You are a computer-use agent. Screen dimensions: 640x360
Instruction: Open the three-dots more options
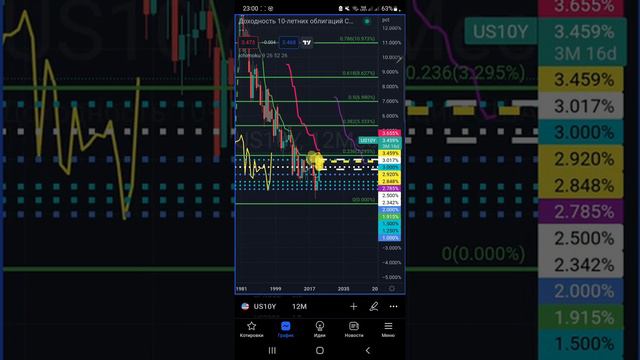pos(393,306)
